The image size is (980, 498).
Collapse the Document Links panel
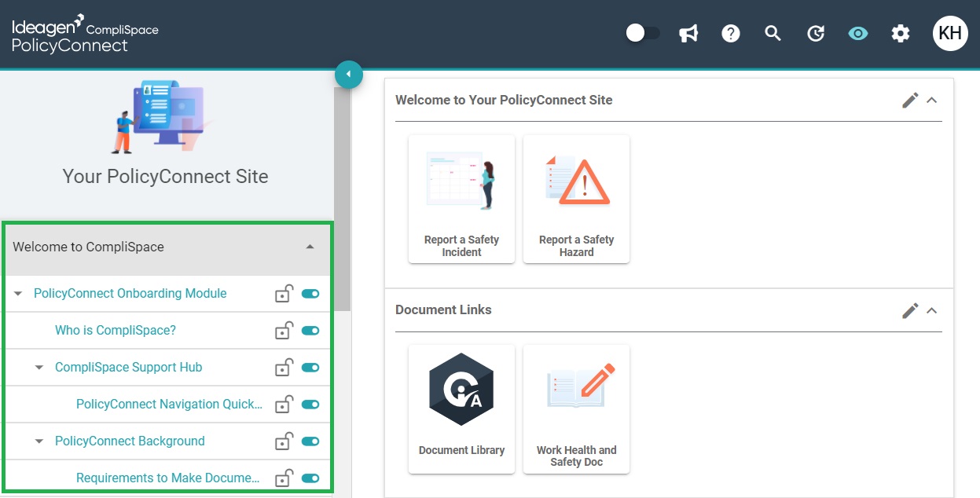pyautogui.click(x=932, y=310)
